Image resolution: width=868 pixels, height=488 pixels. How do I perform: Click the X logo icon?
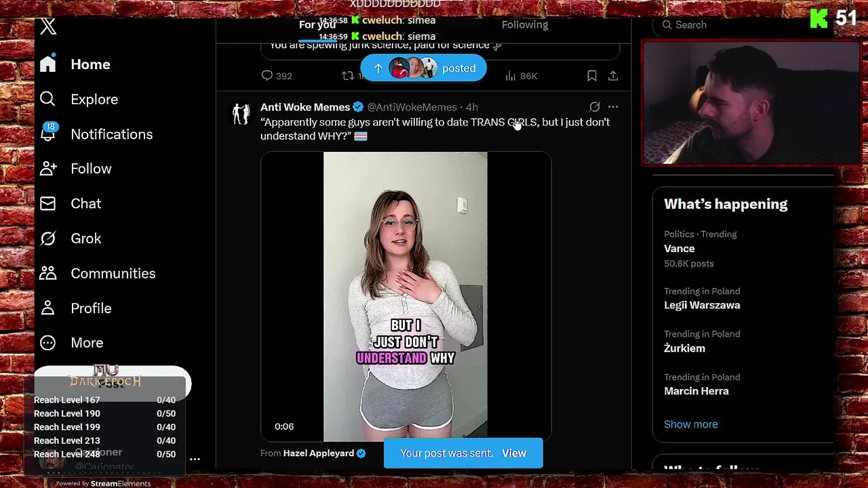47,26
